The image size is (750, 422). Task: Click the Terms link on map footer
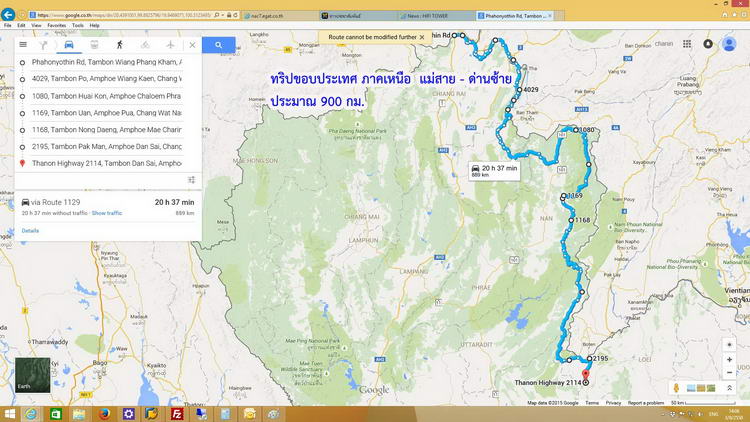[592, 403]
